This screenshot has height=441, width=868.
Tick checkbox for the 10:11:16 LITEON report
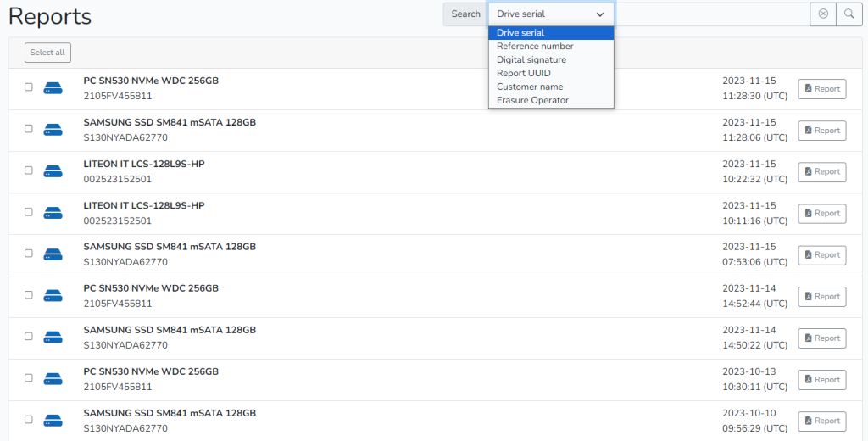tap(29, 212)
